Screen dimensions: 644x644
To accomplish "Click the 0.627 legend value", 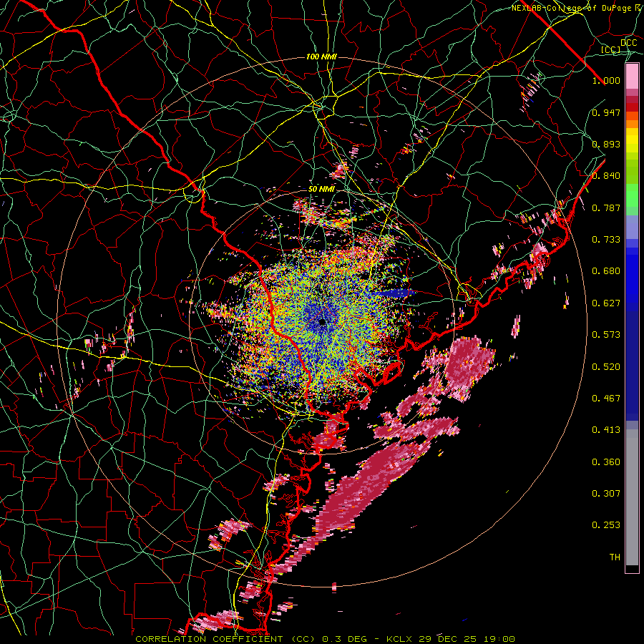I will pyautogui.click(x=606, y=303).
